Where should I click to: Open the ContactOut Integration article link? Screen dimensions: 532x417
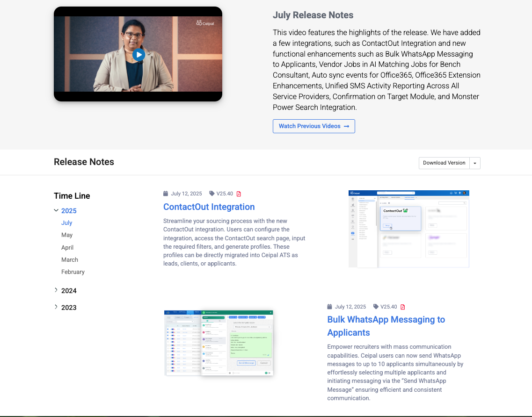pyautogui.click(x=209, y=207)
